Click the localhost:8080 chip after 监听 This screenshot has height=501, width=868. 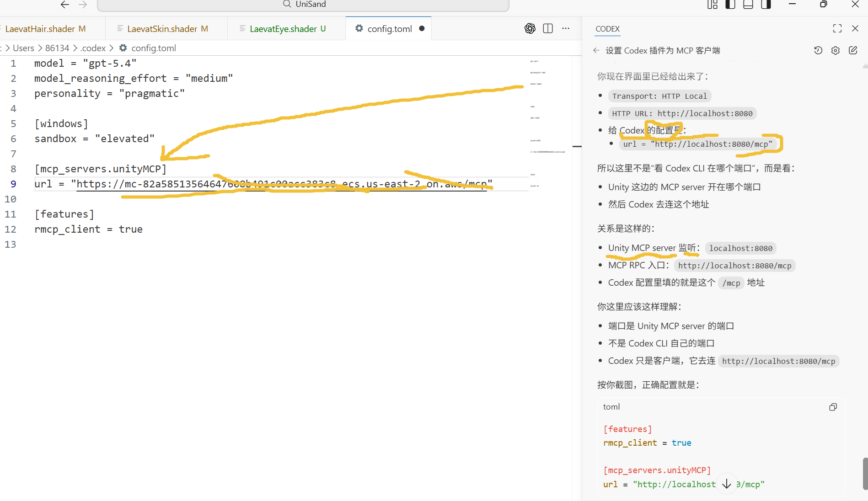click(740, 248)
